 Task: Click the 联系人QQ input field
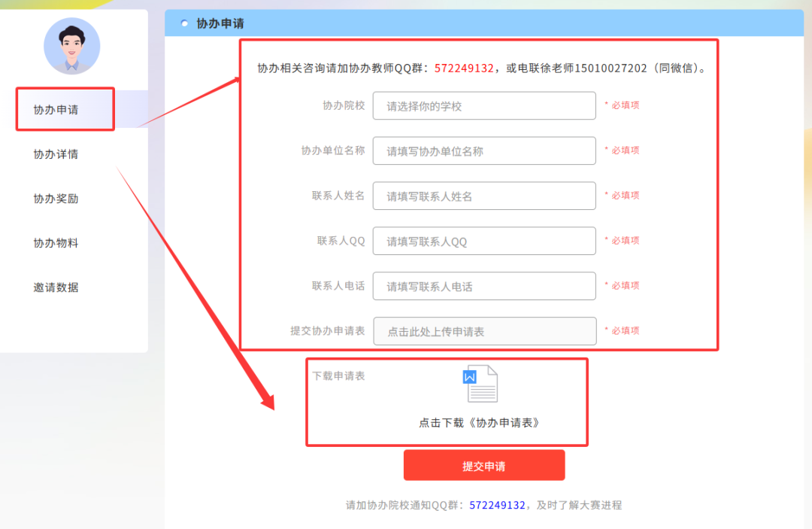(x=484, y=241)
